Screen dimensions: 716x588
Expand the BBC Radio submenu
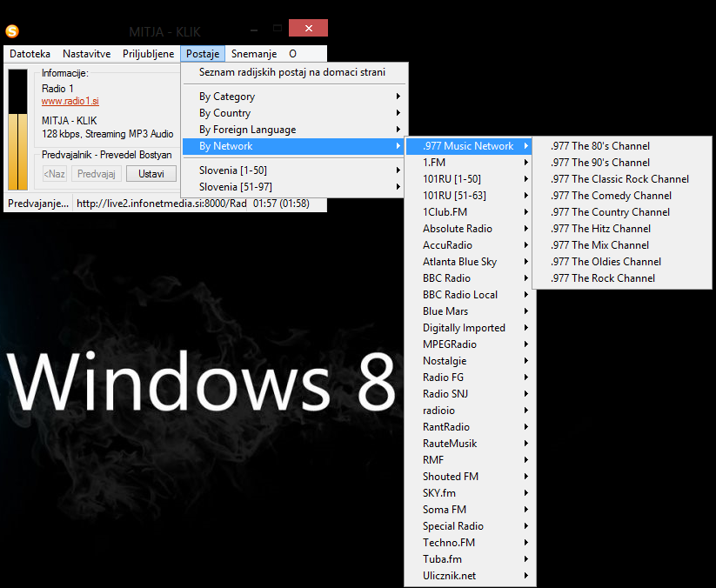[x=470, y=278]
